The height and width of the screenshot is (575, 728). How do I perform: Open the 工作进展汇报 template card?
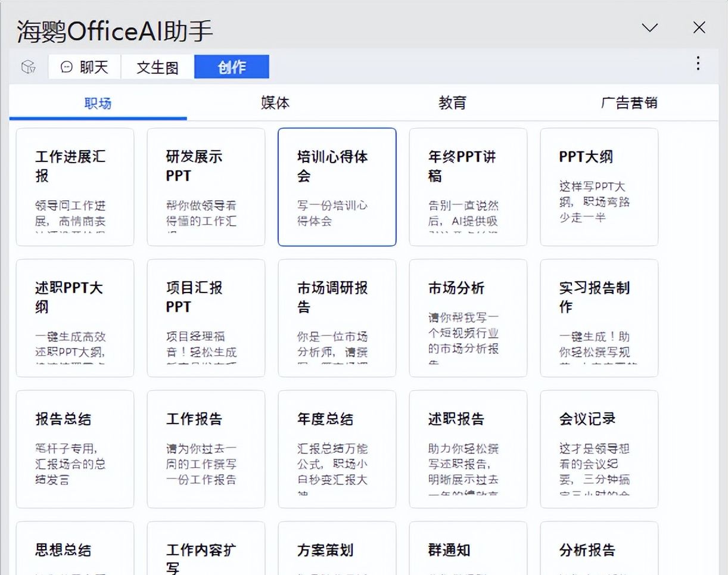coord(75,187)
